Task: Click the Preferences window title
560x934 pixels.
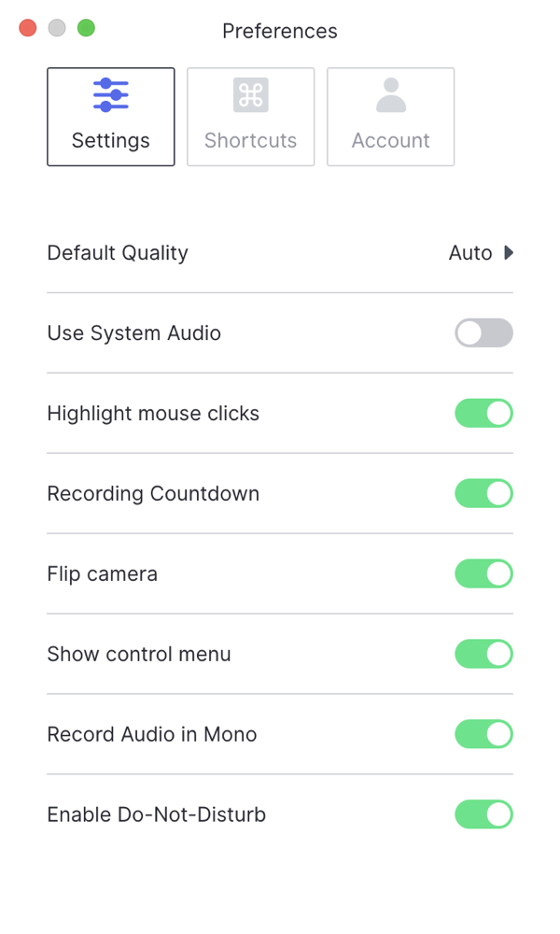Action: 279,31
